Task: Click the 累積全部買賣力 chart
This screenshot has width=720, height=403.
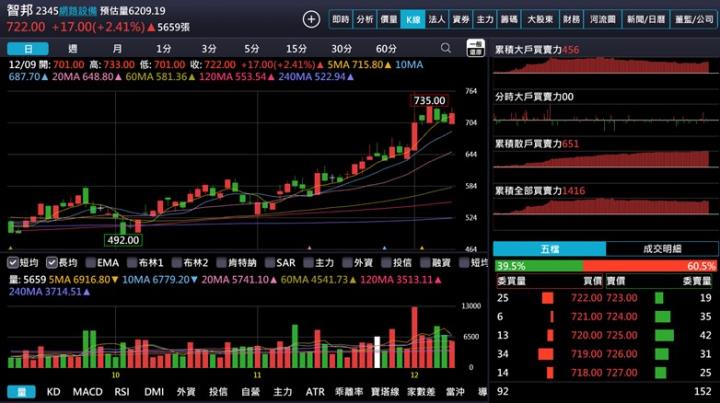Action: (602, 206)
